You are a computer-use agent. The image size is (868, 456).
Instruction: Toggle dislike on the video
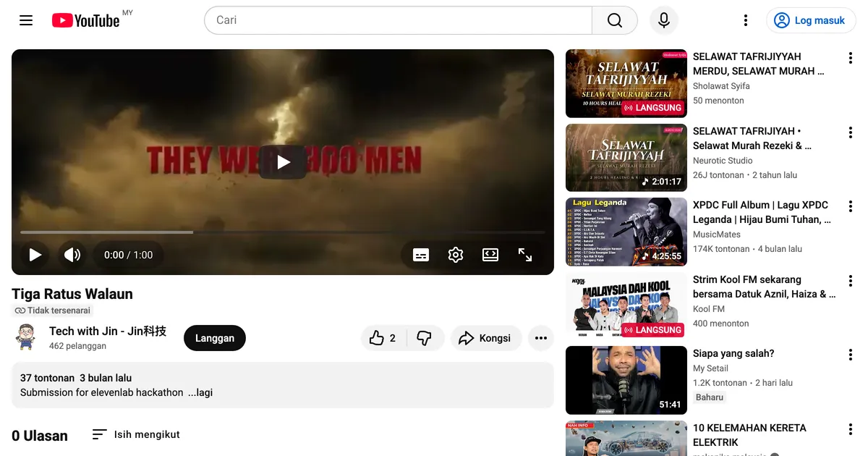coord(425,337)
